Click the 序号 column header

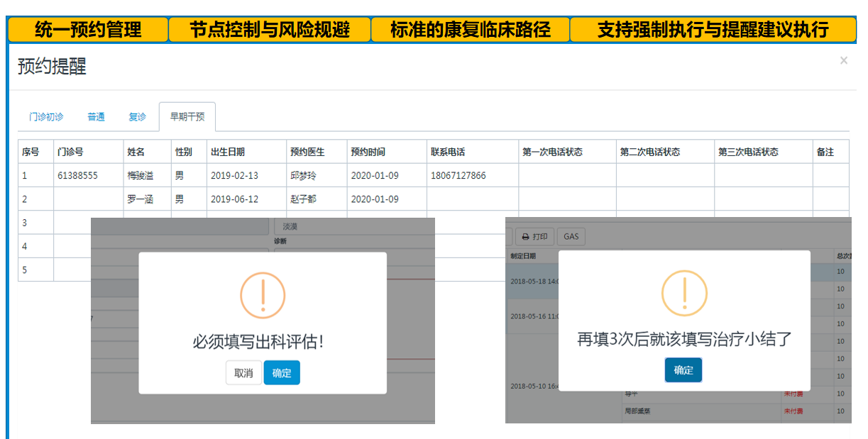(35, 152)
